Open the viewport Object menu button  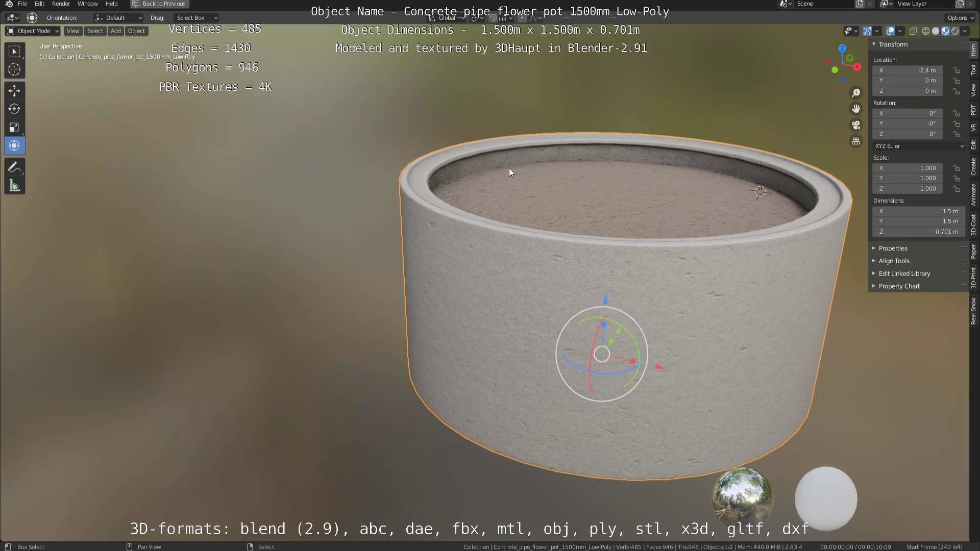136,31
